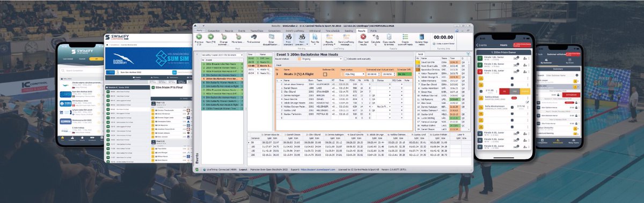644x203 pixels.
Task: Click the support.iccontrol link in status bar
Action: (318, 169)
